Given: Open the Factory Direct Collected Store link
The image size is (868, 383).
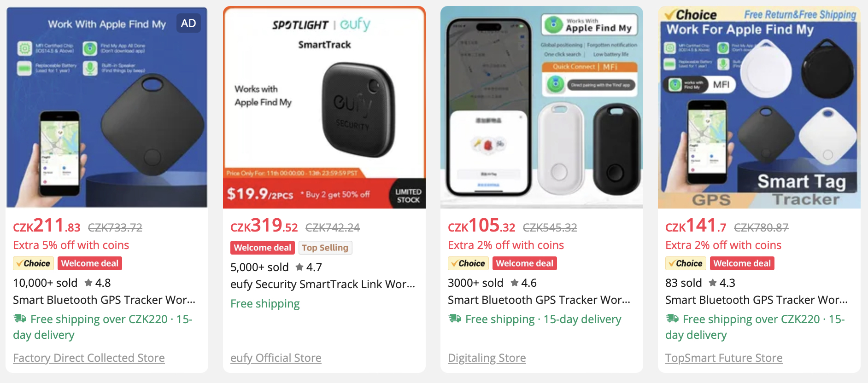Looking at the screenshot, I should tap(89, 358).
